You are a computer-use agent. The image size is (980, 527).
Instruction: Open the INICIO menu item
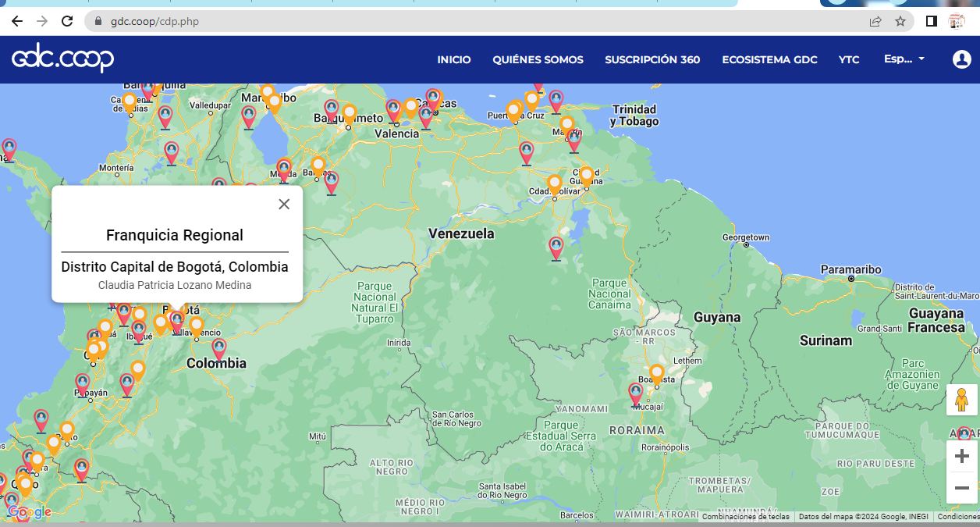(x=454, y=59)
